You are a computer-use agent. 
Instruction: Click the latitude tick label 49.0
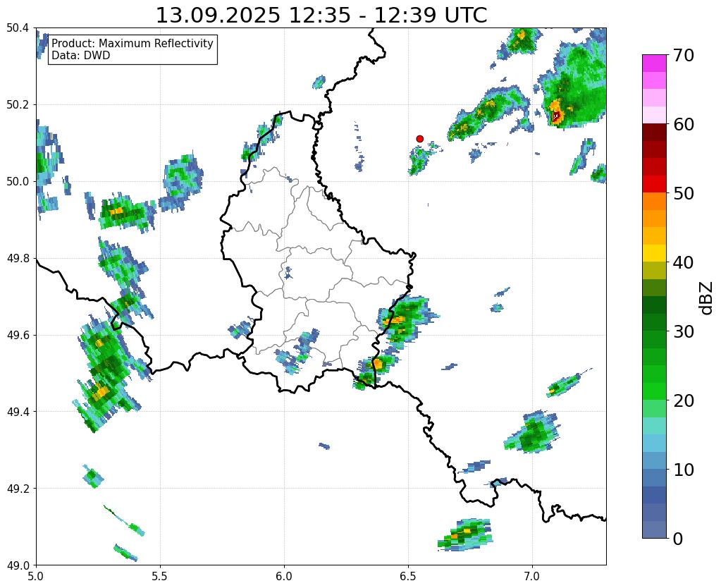18,565
